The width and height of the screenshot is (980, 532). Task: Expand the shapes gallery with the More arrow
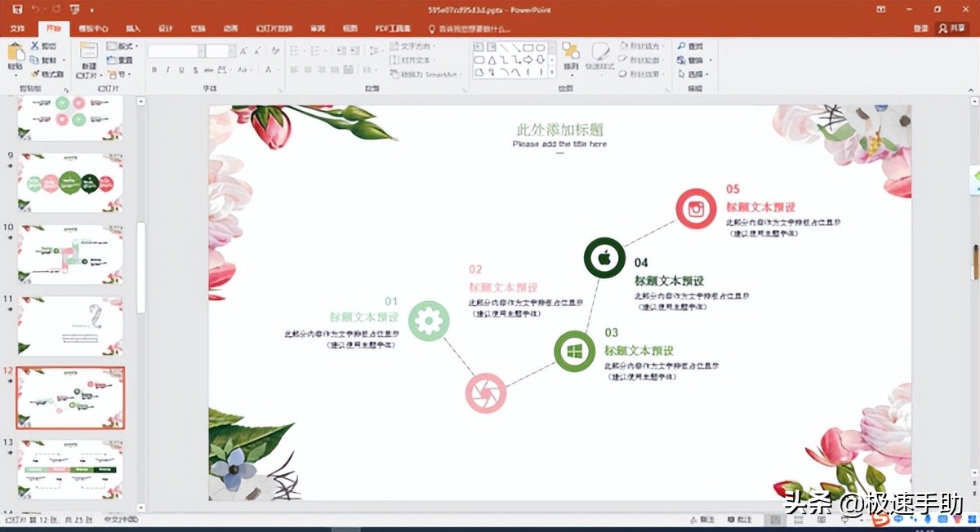point(552,72)
